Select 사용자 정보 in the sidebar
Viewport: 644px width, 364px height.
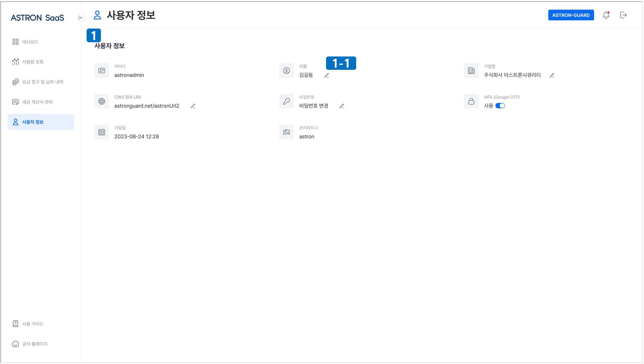click(41, 122)
